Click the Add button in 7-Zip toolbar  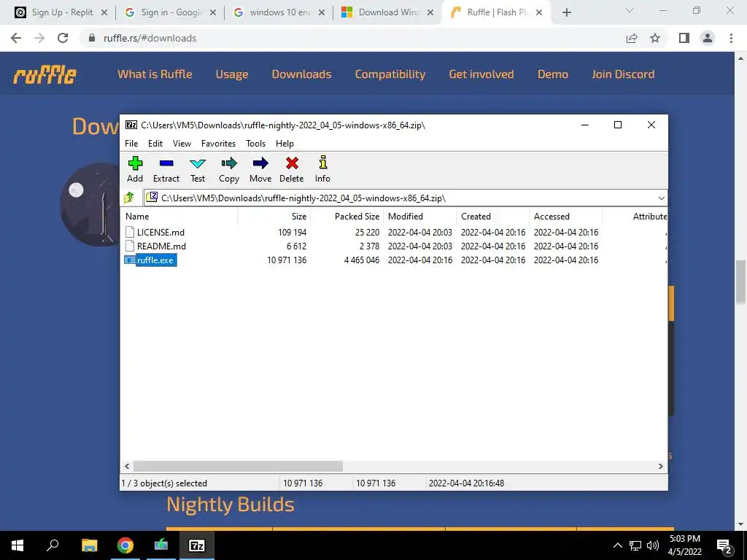click(135, 169)
